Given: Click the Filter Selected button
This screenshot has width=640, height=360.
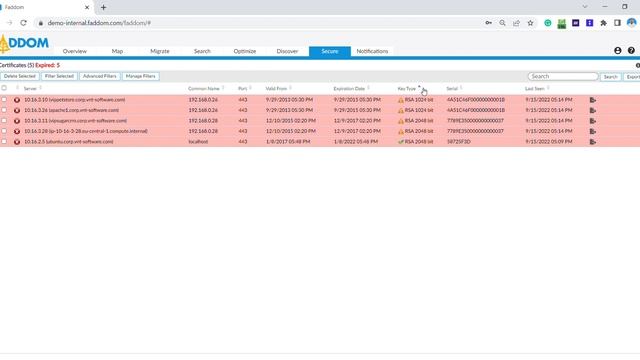Looking at the screenshot, I should click(x=59, y=76).
